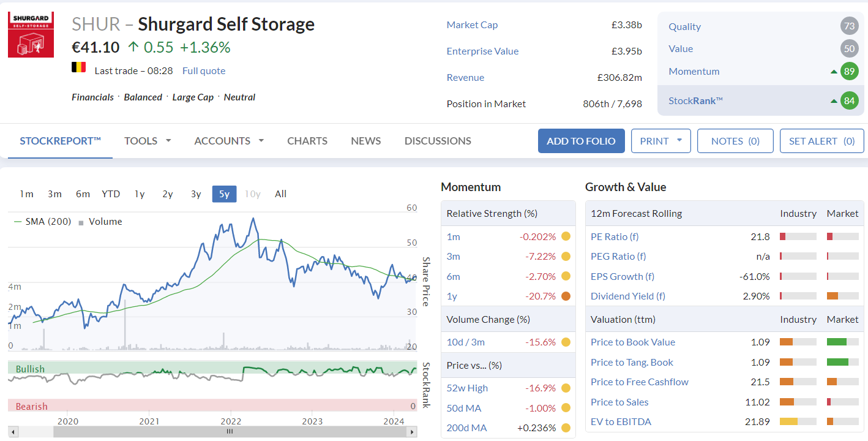This screenshot has height=441, width=868.
Task: Expand the PRINT options dropdown
Action: click(660, 141)
